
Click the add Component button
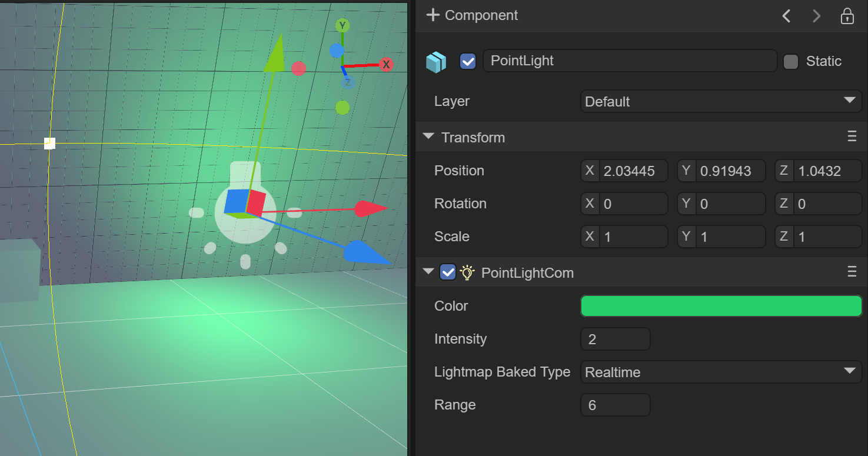(x=473, y=15)
